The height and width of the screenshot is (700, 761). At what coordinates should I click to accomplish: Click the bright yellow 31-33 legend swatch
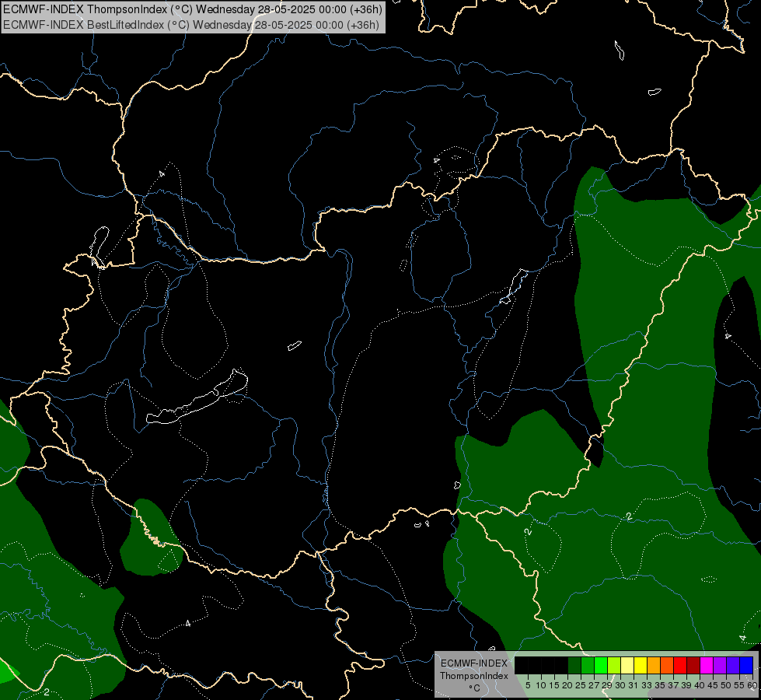click(x=641, y=665)
